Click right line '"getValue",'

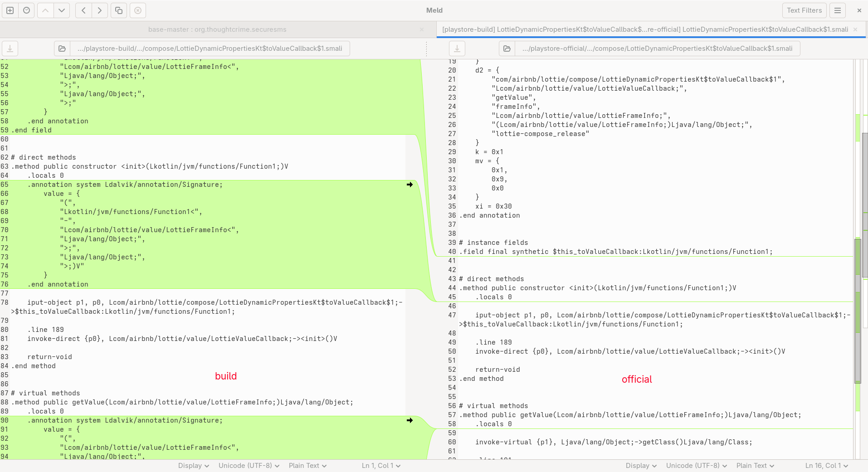pyautogui.click(x=514, y=97)
